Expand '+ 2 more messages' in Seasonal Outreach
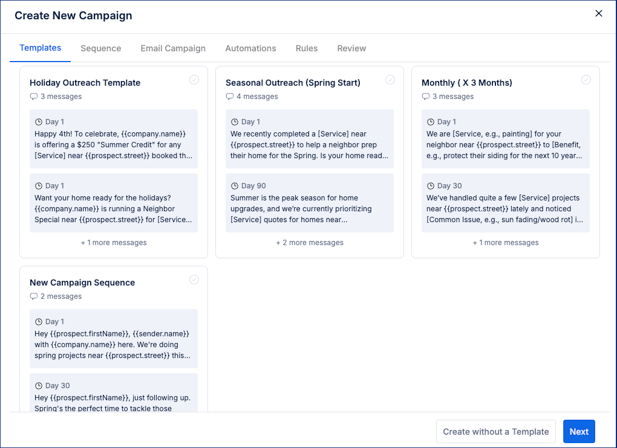617x448 pixels. click(310, 242)
